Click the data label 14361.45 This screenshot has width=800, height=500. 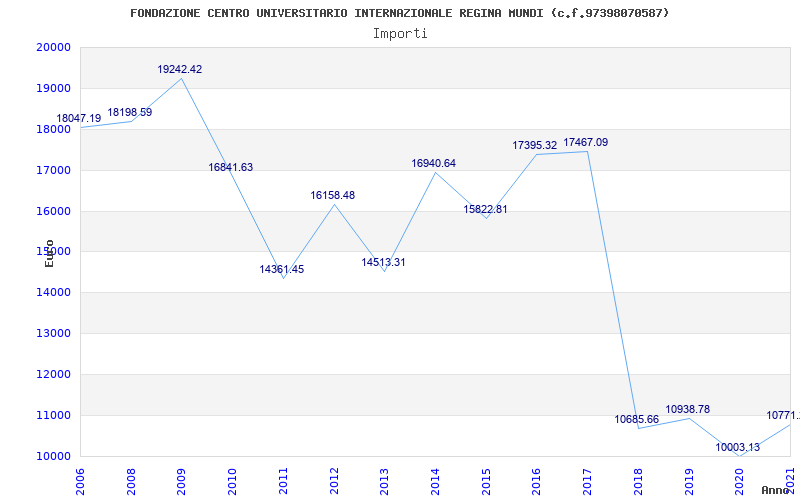pyautogui.click(x=282, y=269)
